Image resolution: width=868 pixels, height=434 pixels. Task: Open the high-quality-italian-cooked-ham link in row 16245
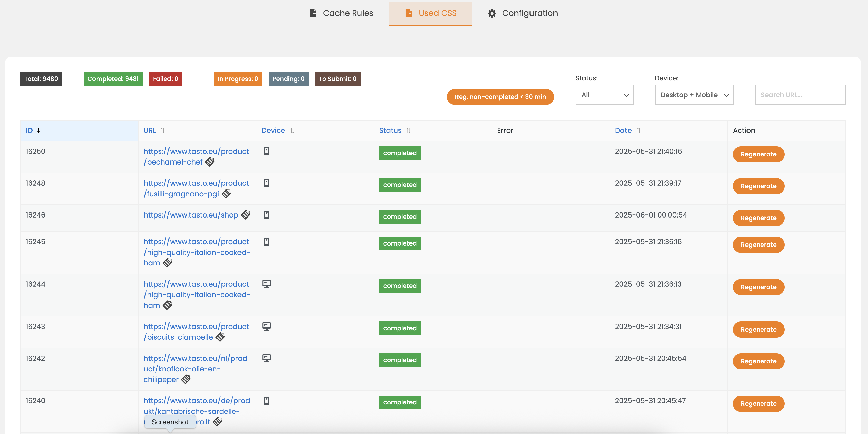click(x=197, y=252)
